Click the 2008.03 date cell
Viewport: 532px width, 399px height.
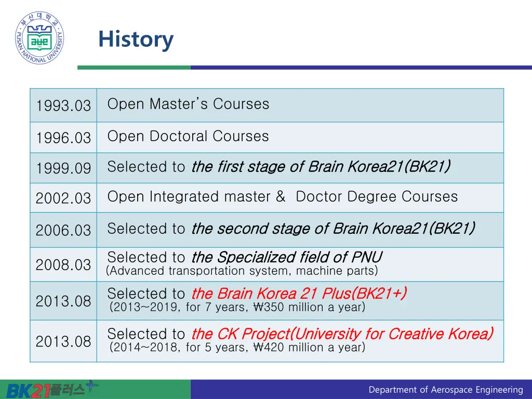click(63, 265)
